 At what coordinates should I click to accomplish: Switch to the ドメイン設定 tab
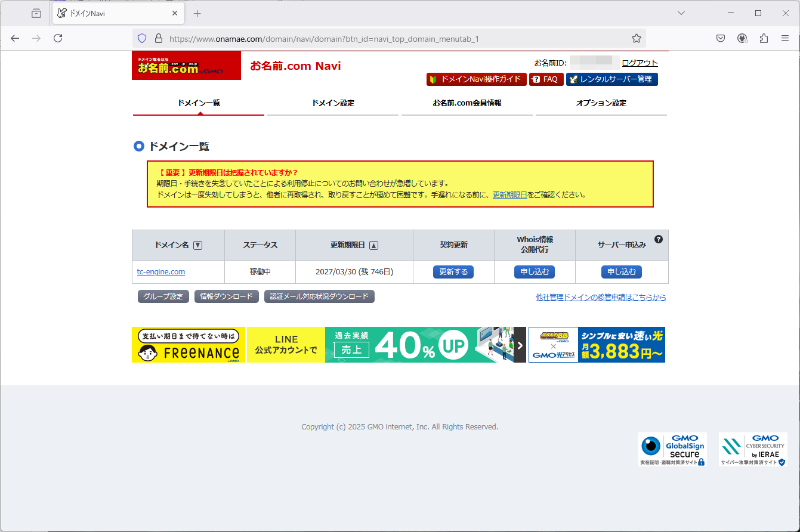coord(333,103)
